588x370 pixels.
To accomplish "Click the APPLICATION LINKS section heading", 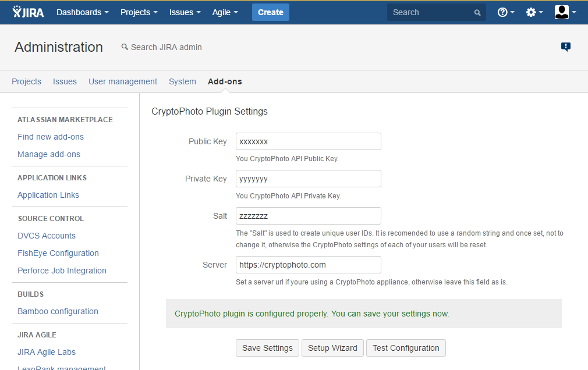I will 52,177.
